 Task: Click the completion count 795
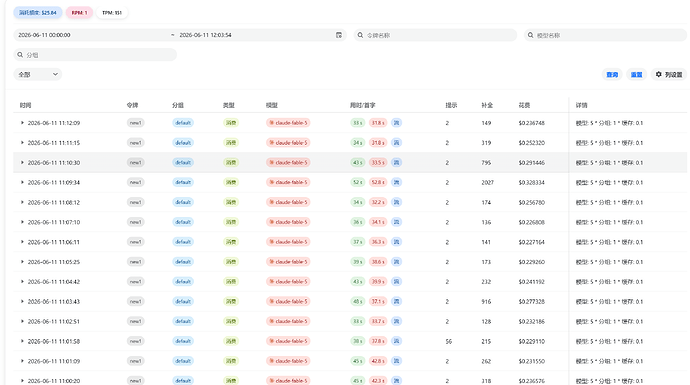point(486,162)
